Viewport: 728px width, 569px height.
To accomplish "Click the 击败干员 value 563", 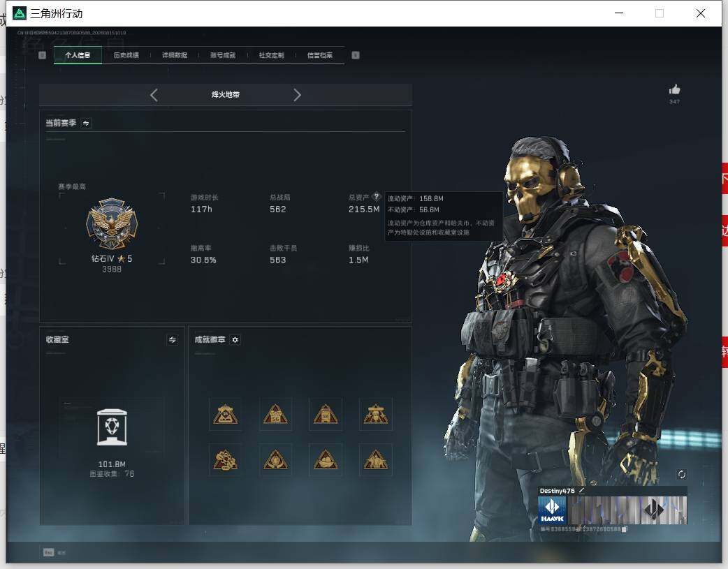I will tap(277, 260).
